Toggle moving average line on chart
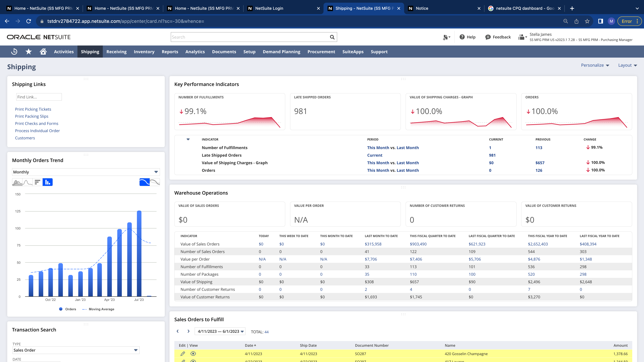The image size is (644, 362). [144, 182]
